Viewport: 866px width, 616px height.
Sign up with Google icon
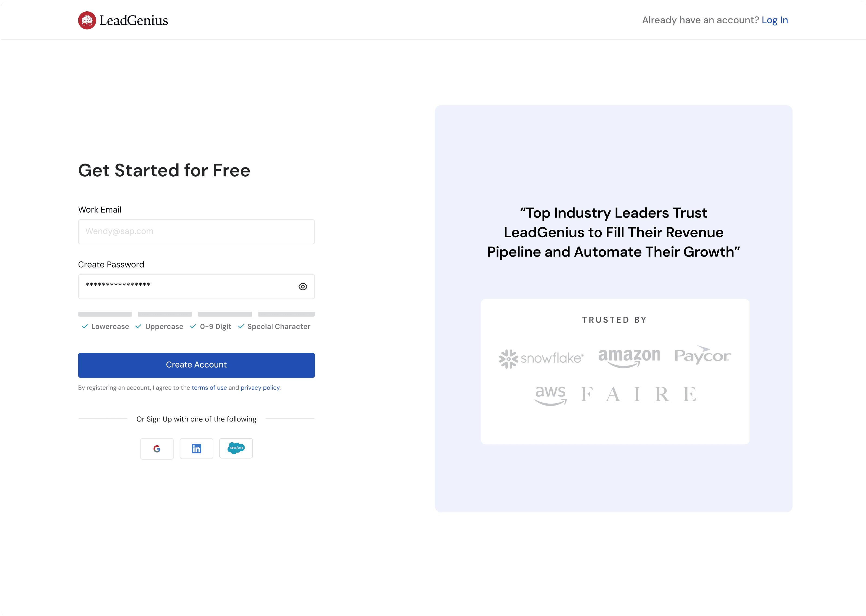pos(157,449)
